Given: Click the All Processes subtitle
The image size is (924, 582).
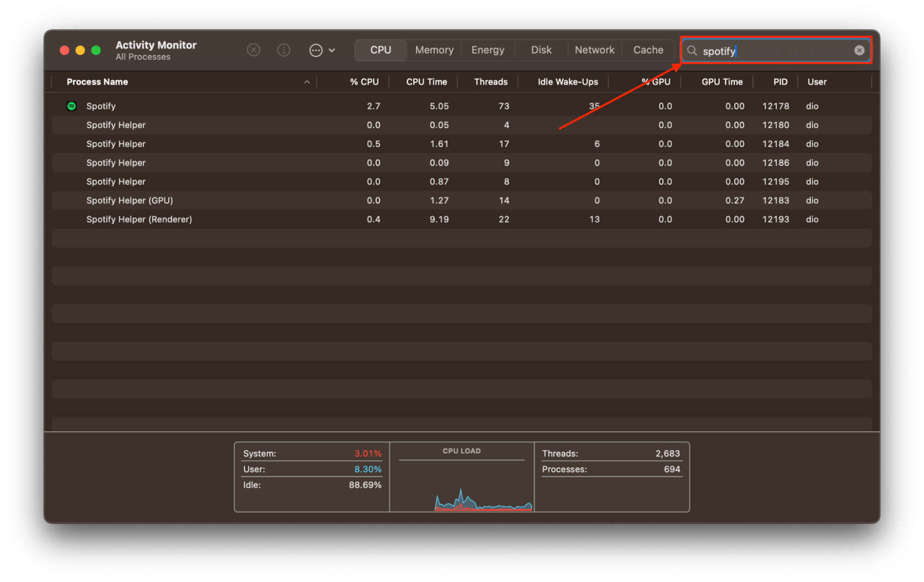Looking at the screenshot, I should [143, 57].
